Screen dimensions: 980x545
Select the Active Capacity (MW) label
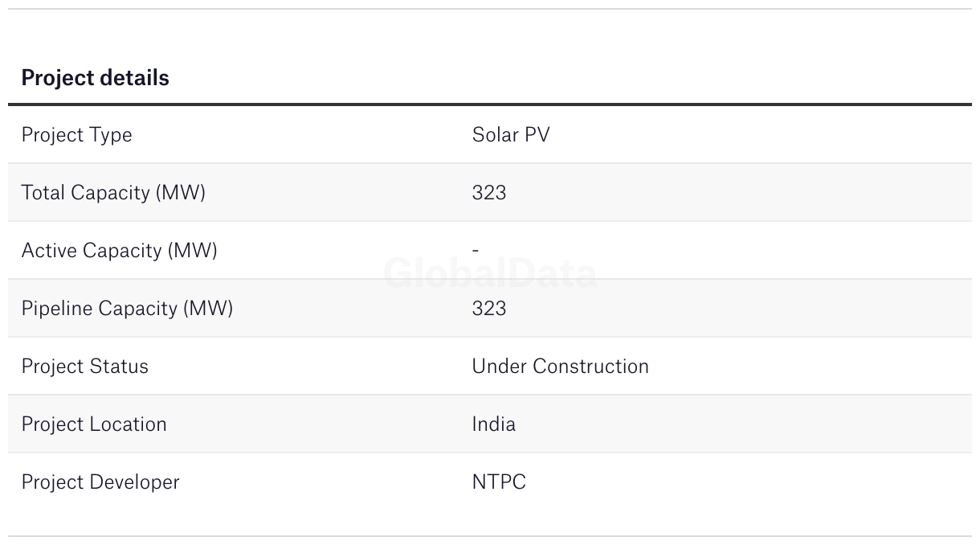point(119,251)
